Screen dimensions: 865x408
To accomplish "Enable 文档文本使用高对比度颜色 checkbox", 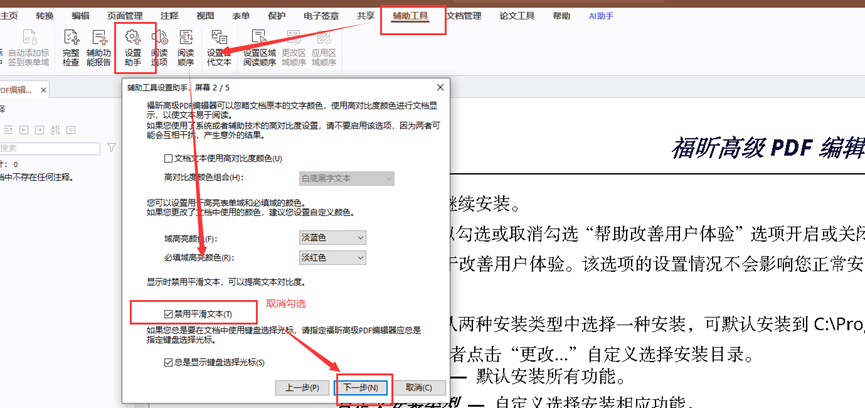I will (168, 158).
